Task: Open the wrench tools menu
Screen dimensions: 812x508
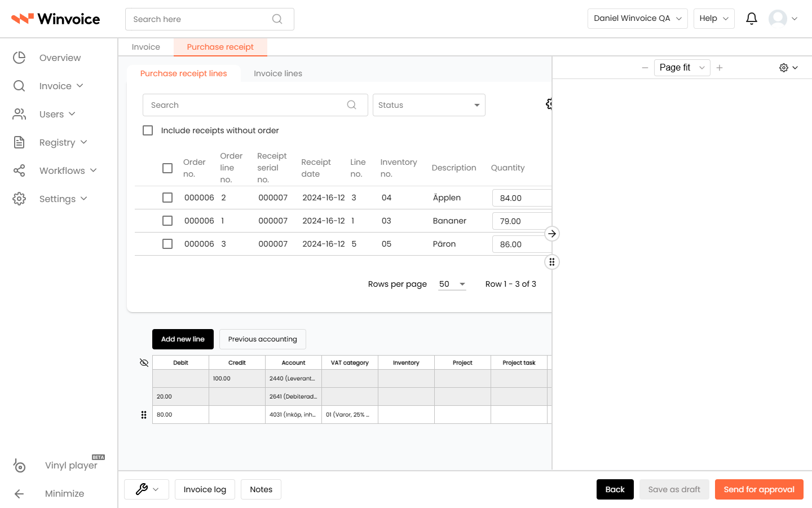Action: [x=147, y=489]
